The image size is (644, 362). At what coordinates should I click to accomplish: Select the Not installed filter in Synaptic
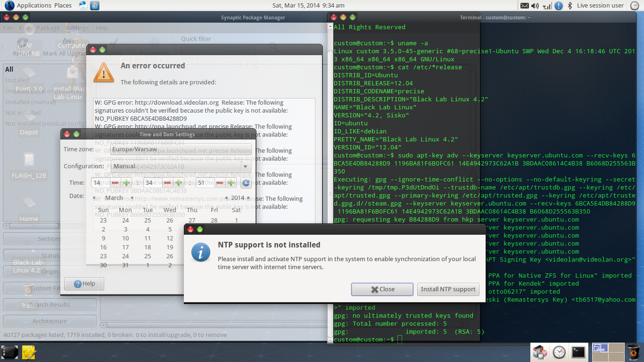(23, 113)
